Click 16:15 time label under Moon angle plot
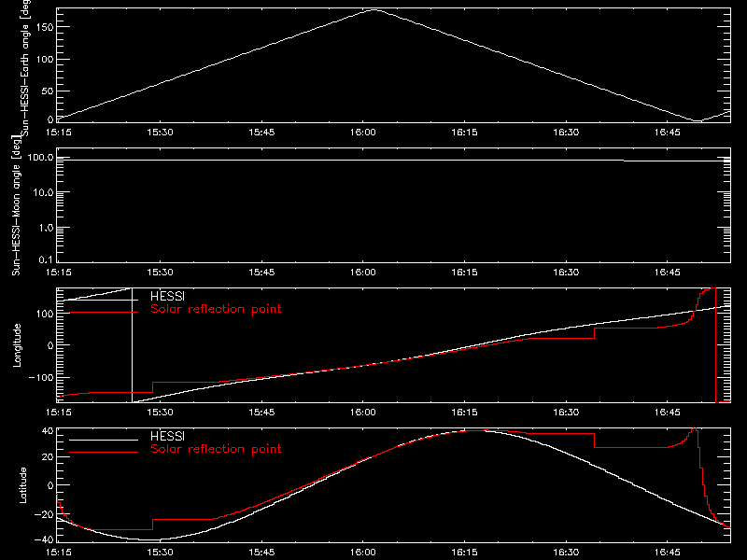 464,273
